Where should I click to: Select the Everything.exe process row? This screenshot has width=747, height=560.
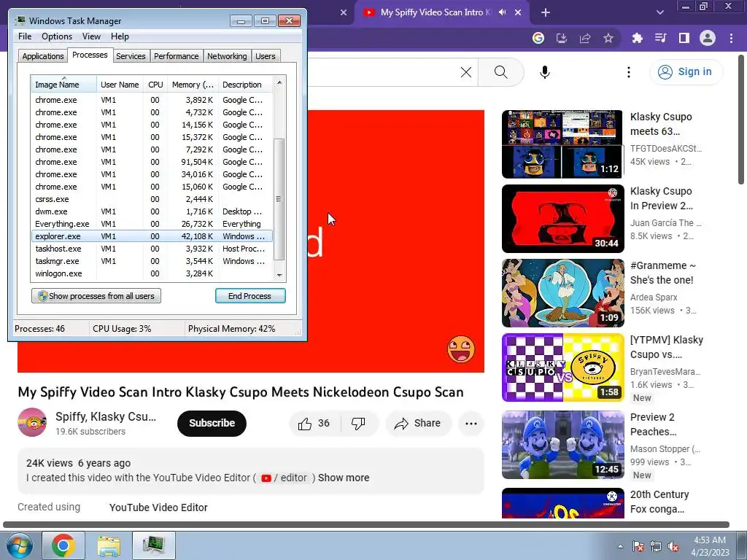coord(152,224)
